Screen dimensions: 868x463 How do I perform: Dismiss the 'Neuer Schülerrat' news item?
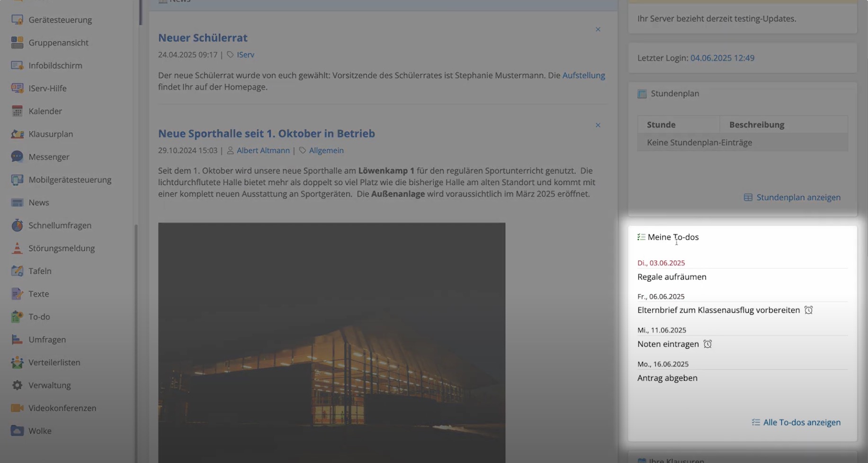tap(598, 29)
